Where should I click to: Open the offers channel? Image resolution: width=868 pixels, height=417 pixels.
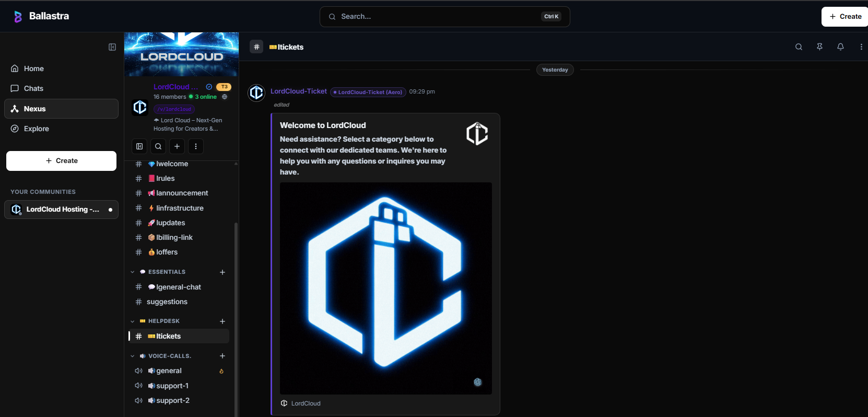pyautogui.click(x=179, y=252)
